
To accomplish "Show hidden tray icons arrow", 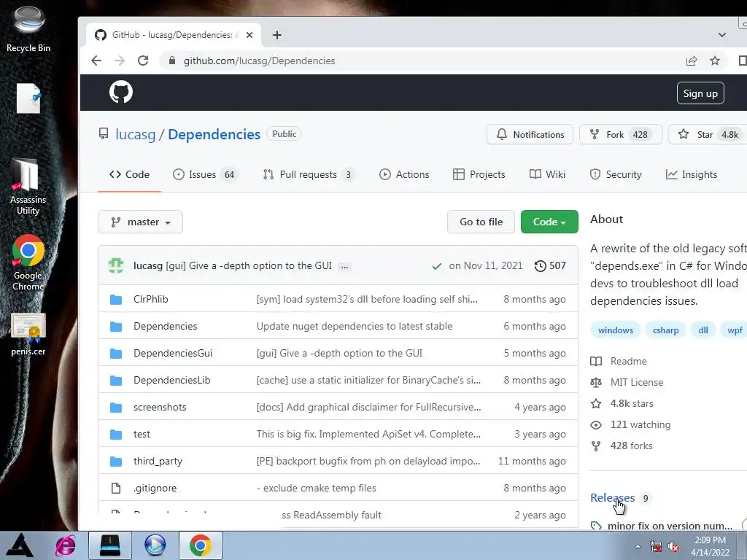I will [638, 546].
